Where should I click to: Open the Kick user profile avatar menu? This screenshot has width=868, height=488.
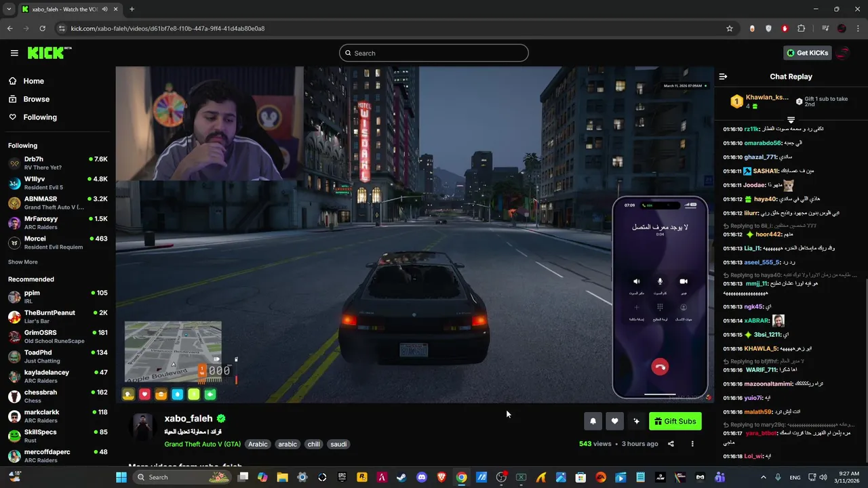point(844,53)
